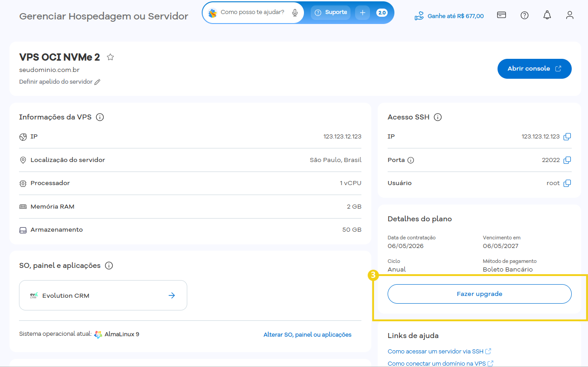Viewport: 588px width, 367px height.
Task: Click the Detalhes do plano heading
Action: [420, 219]
